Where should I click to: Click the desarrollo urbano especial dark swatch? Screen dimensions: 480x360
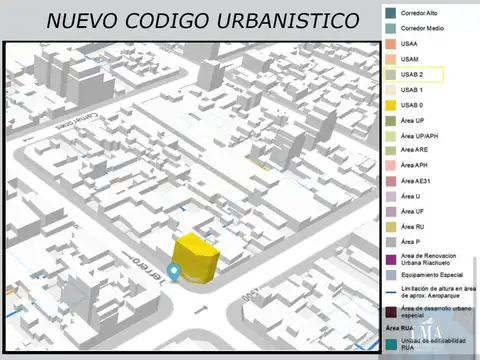tap(391, 312)
